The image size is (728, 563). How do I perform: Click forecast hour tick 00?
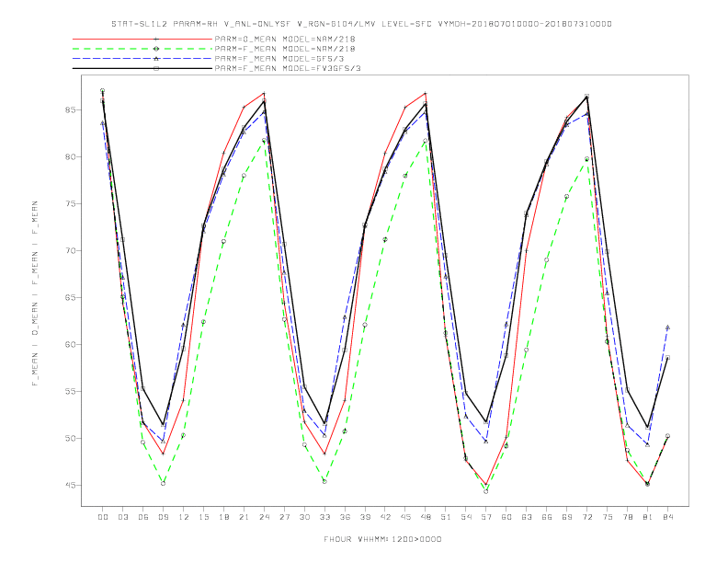click(103, 517)
